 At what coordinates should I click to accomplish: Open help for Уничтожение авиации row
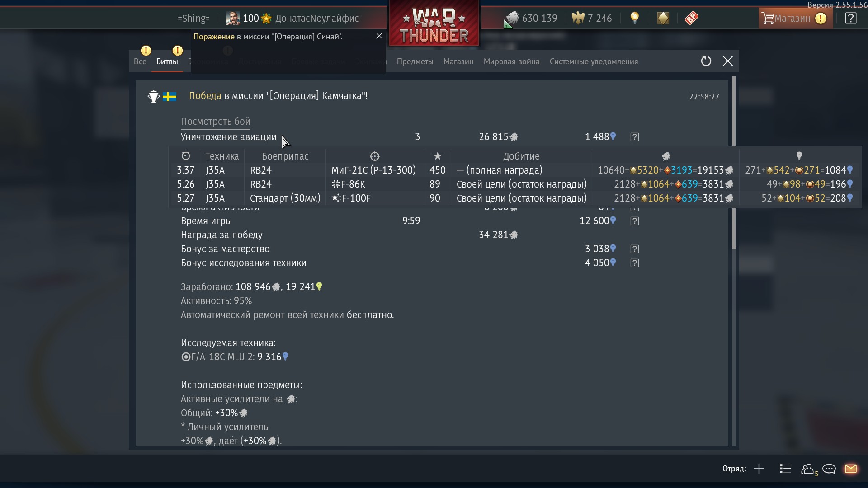point(635,137)
